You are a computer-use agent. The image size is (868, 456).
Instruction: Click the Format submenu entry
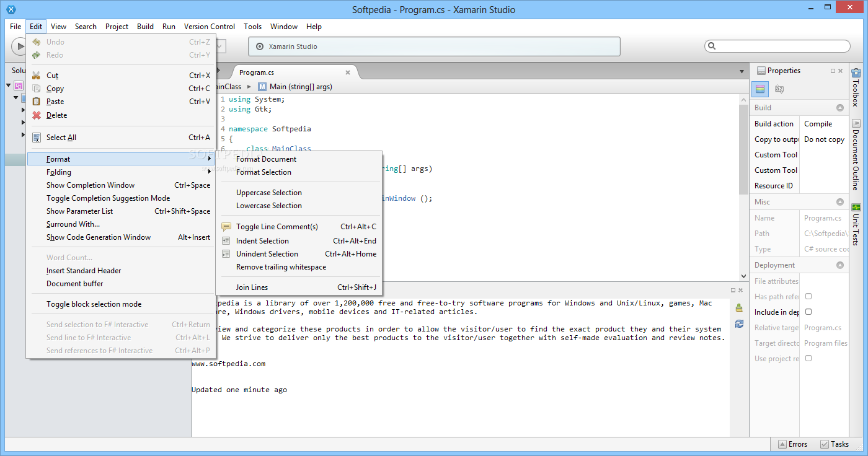[x=121, y=159]
